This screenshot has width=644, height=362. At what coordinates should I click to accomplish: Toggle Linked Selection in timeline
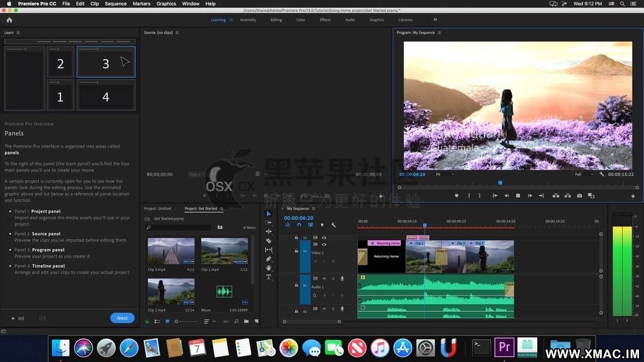310,225
